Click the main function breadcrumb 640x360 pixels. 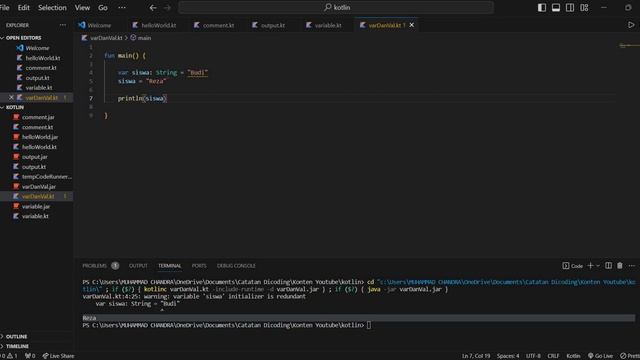(144, 38)
